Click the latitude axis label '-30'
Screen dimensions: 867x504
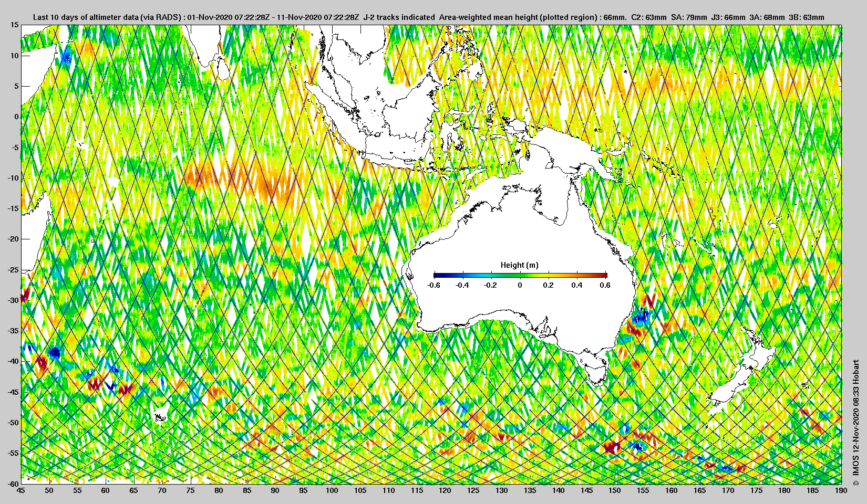click(x=13, y=300)
